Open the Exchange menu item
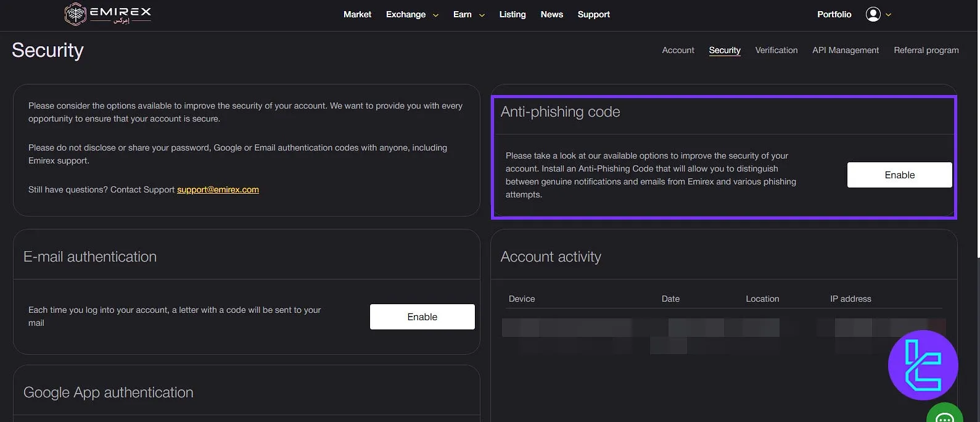Screen dimensions: 980x422 pyautogui.click(x=406, y=14)
